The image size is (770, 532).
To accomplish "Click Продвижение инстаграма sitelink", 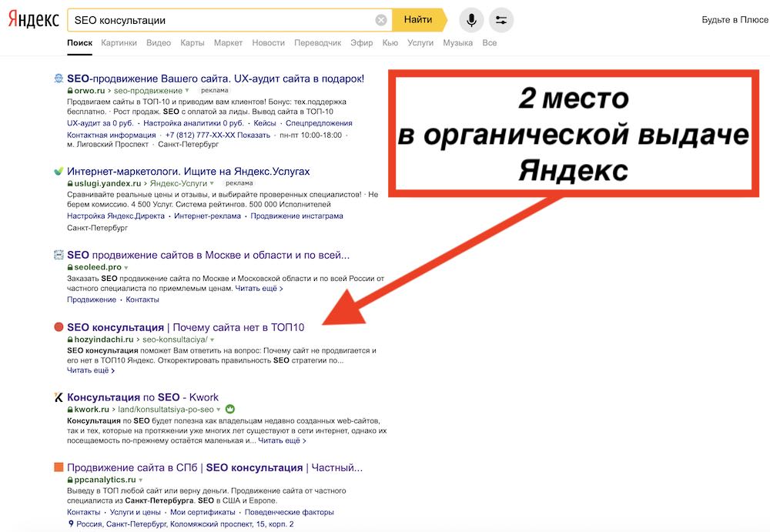I will point(296,216).
